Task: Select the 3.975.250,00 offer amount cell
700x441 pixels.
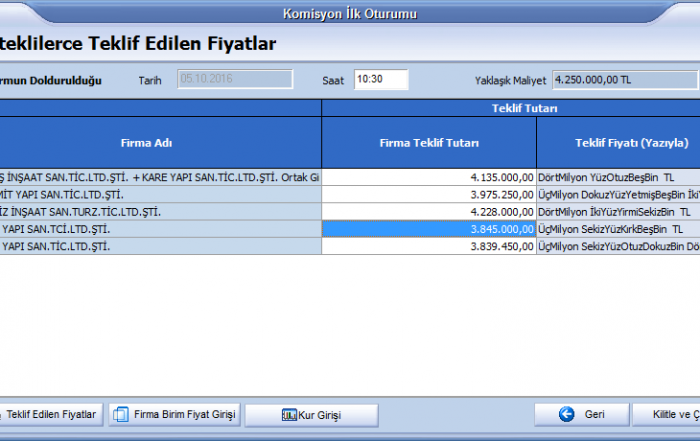Action: click(x=429, y=194)
